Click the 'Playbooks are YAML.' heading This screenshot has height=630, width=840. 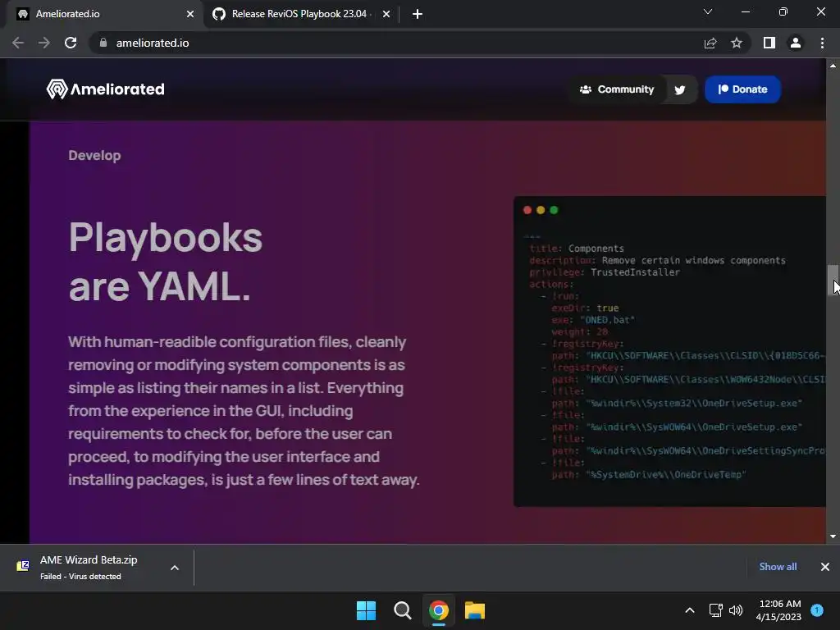click(x=166, y=262)
